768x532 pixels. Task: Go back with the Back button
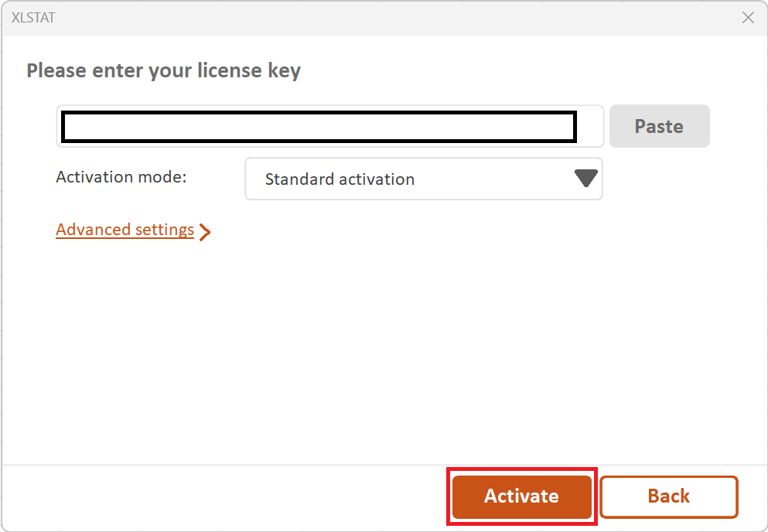pyautogui.click(x=668, y=496)
